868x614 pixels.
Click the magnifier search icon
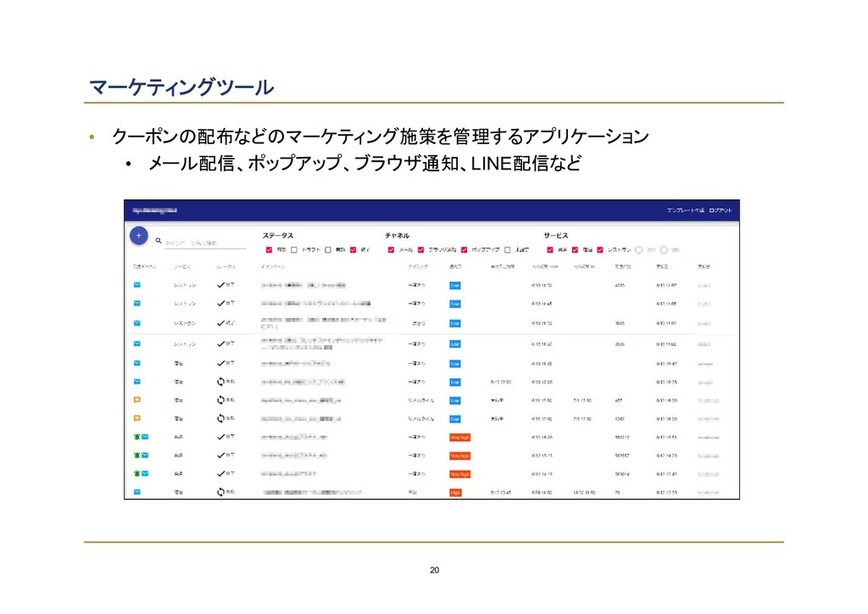click(159, 241)
